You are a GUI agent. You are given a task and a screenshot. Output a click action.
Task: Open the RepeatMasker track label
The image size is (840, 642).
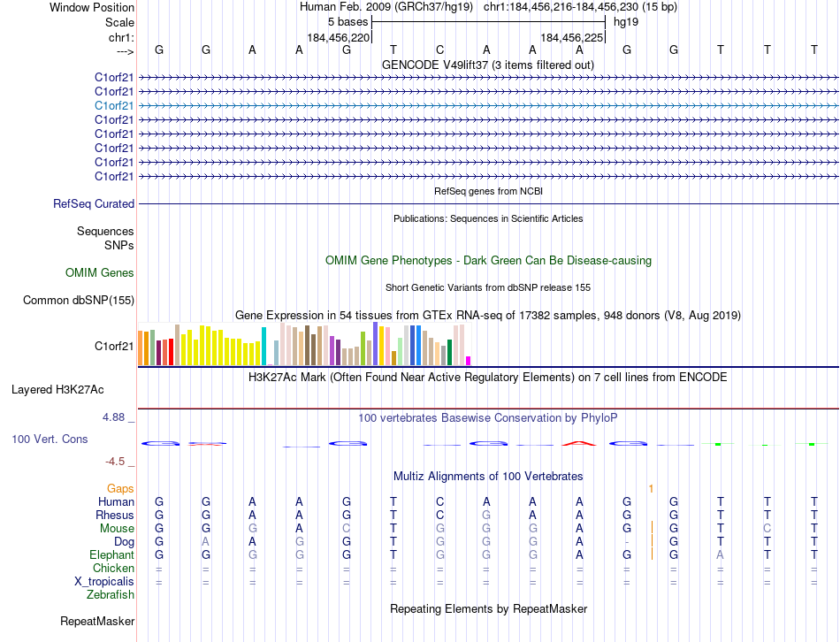[x=97, y=621]
